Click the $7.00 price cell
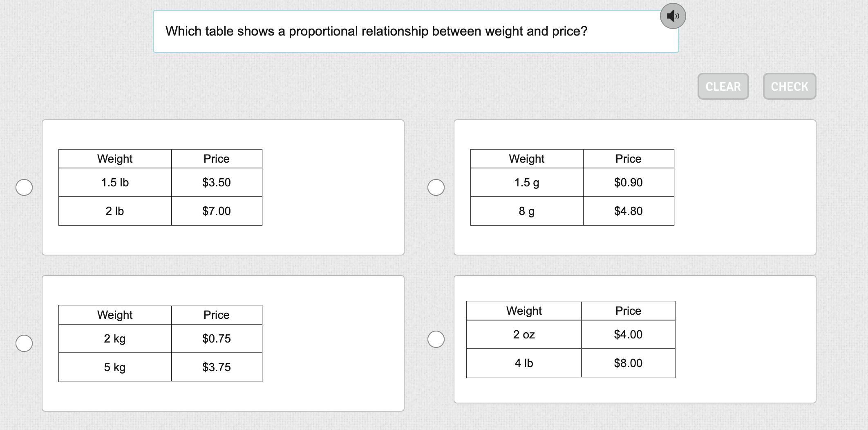 pyautogui.click(x=216, y=211)
